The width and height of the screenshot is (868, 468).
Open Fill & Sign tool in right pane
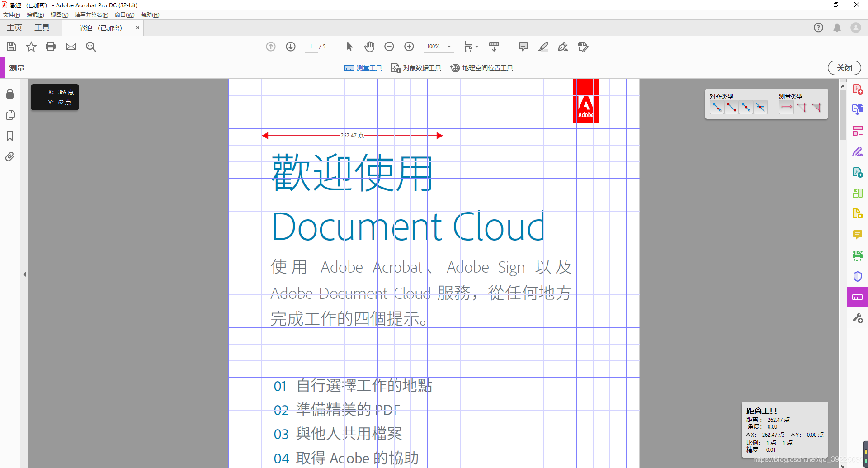coord(858,151)
